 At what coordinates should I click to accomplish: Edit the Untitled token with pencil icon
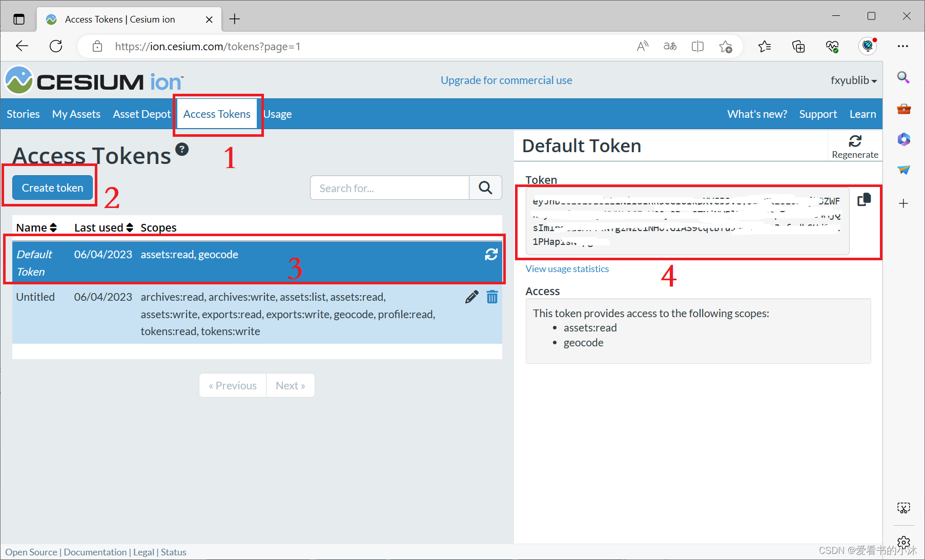471,297
